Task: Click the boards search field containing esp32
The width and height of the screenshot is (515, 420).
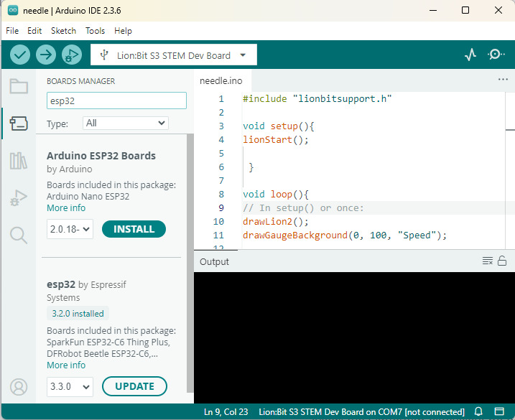Action: [x=116, y=101]
